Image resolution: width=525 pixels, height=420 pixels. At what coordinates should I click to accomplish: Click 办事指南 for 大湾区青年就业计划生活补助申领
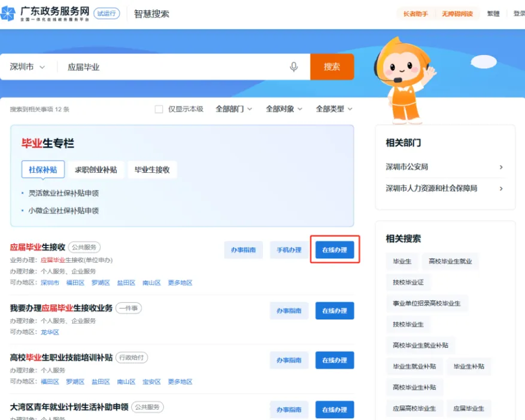(289, 410)
